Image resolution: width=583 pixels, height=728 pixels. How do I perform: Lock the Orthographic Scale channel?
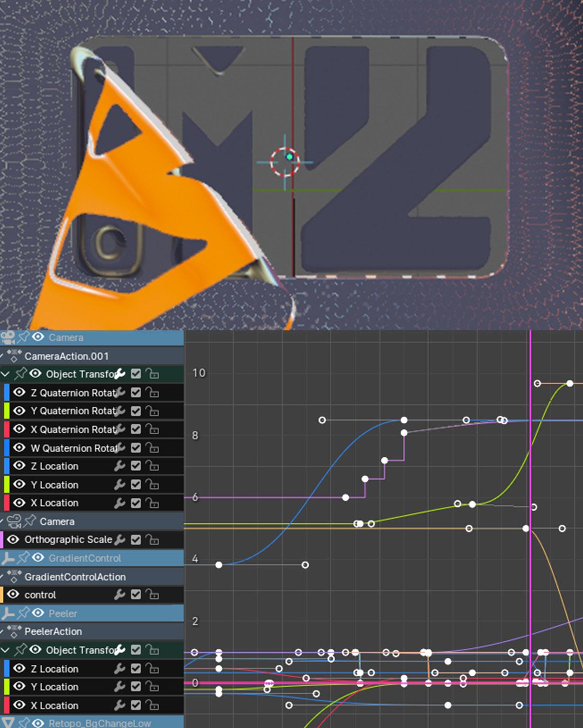(x=152, y=539)
